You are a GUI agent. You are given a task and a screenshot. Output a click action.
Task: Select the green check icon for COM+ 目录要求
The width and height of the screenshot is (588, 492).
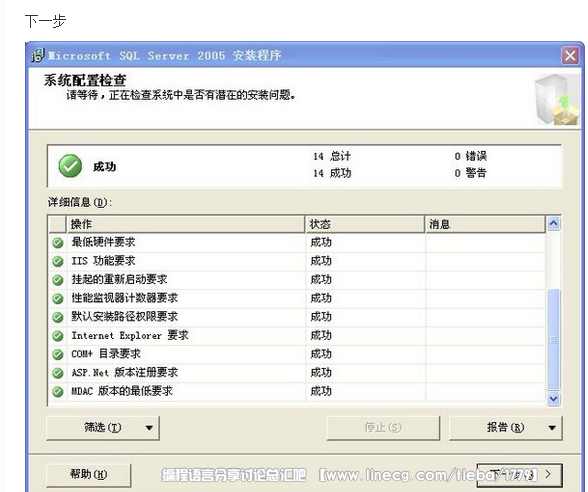(x=58, y=354)
